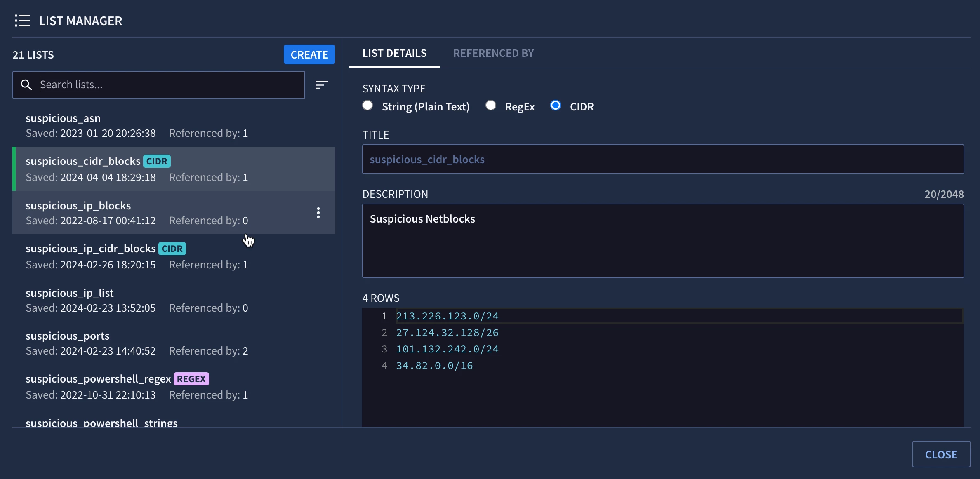Open the three-dot menu for suspicious_ip_blocks
Screen dimensions: 980x479
pos(318,213)
